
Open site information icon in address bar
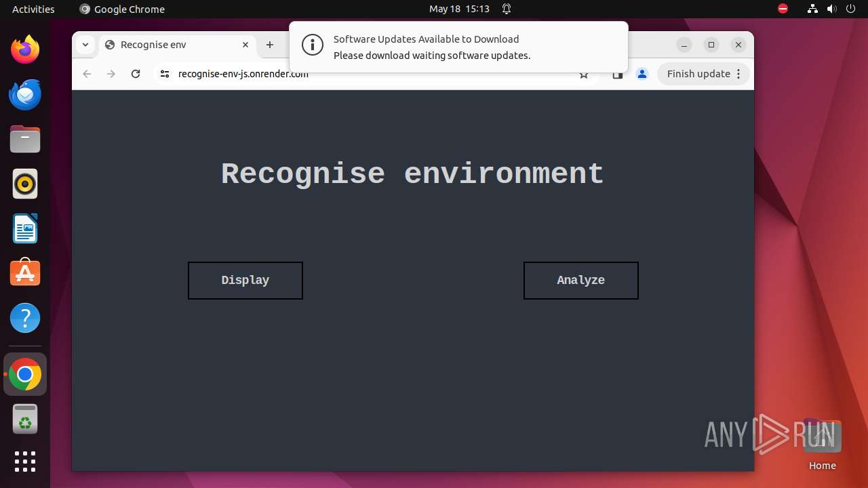click(x=164, y=74)
